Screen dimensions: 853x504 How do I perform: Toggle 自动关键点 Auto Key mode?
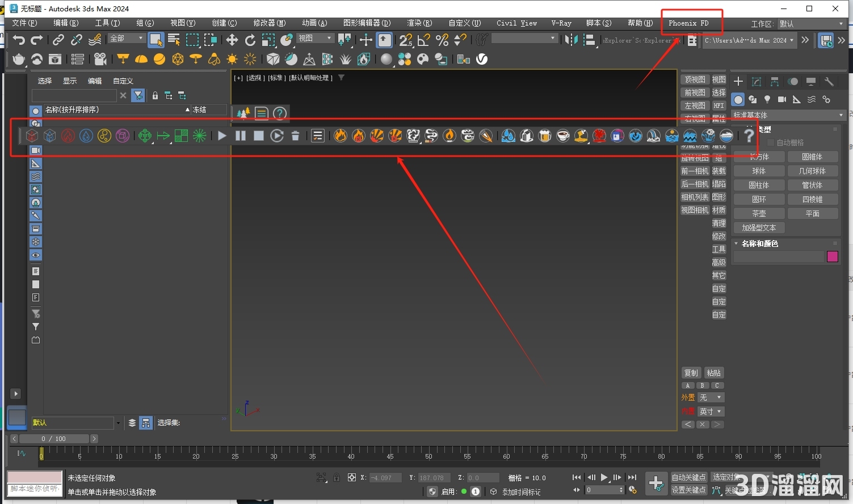coord(688,477)
